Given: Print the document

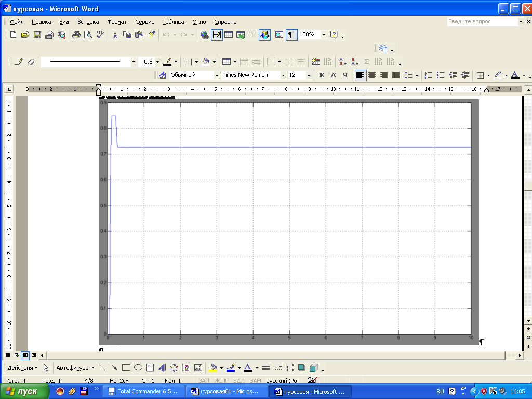Looking at the screenshot, I should coord(76,35).
